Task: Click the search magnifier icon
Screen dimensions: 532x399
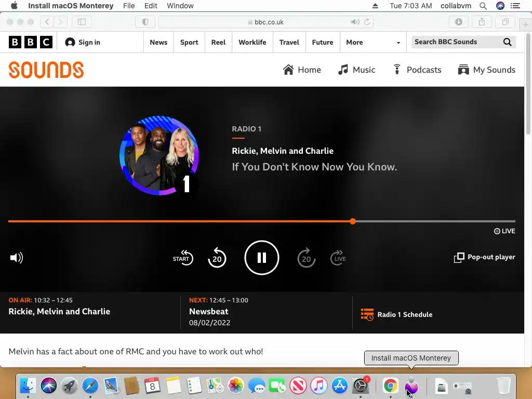Action: tap(507, 42)
